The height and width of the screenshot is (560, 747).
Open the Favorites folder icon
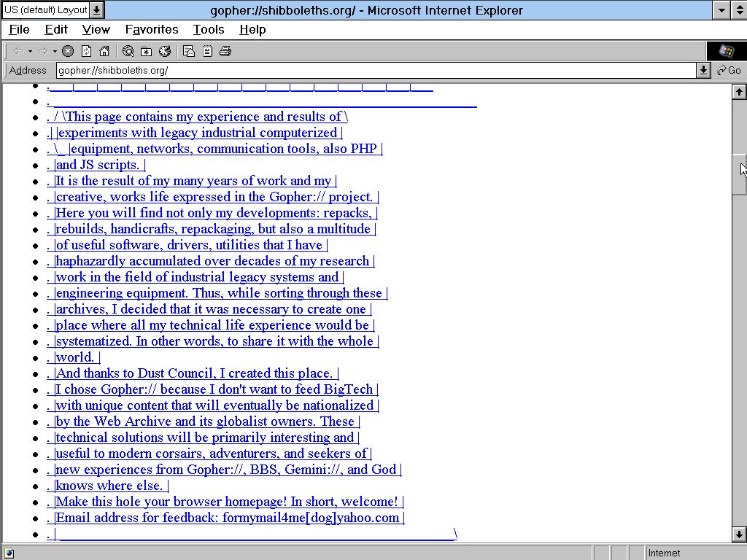pyautogui.click(x=147, y=51)
